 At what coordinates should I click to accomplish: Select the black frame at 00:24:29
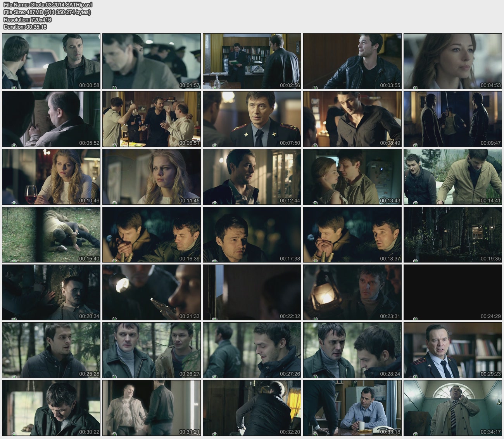click(x=452, y=292)
